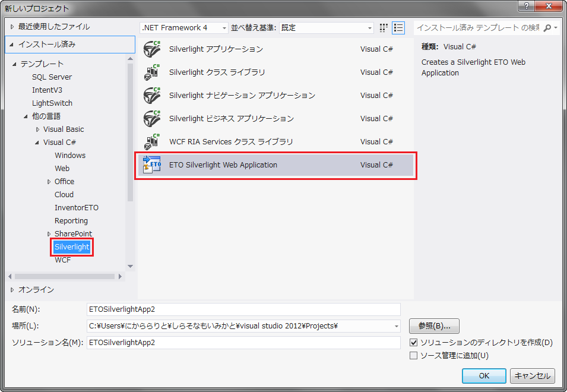Image resolution: width=567 pixels, height=392 pixels.
Task: Collapse the インストール済み section
Action: click(x=11, y=45)
